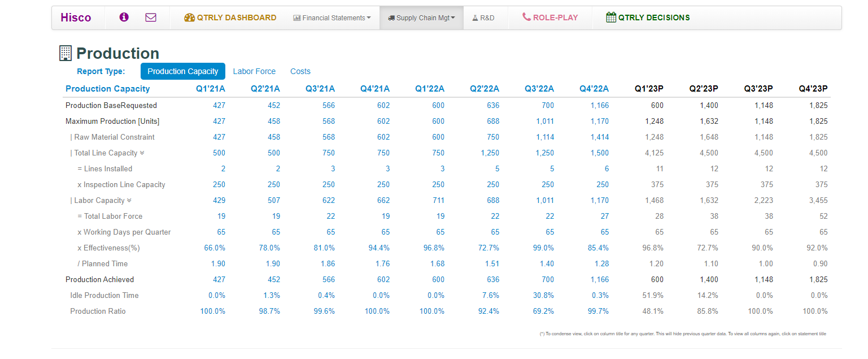Open the ROLE-PLAY phone link

550,18
